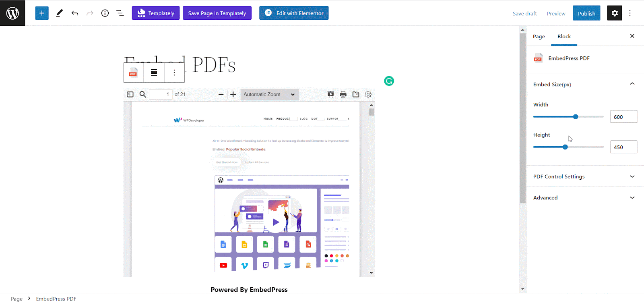Image resolution: width=644 pixels, height=303 pixels.
Task: Toggle the settings gear sidebar
Action: click(x=615, y=13)
